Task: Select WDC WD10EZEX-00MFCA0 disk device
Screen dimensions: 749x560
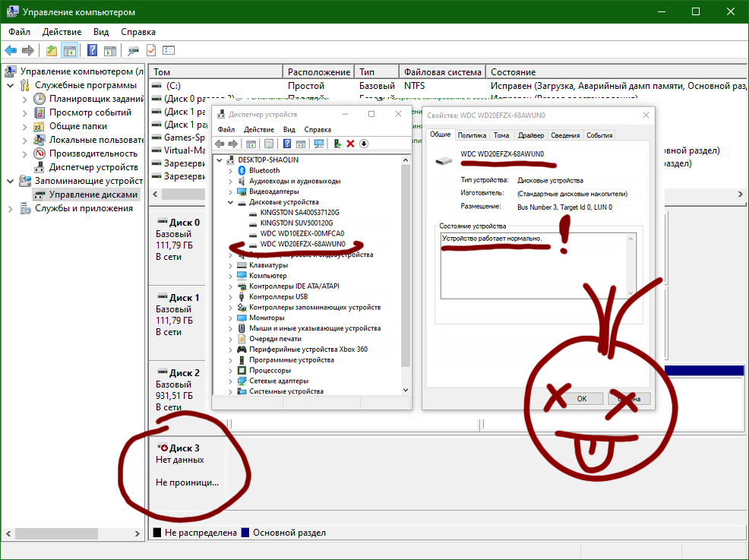Action: tap(302, 234)
